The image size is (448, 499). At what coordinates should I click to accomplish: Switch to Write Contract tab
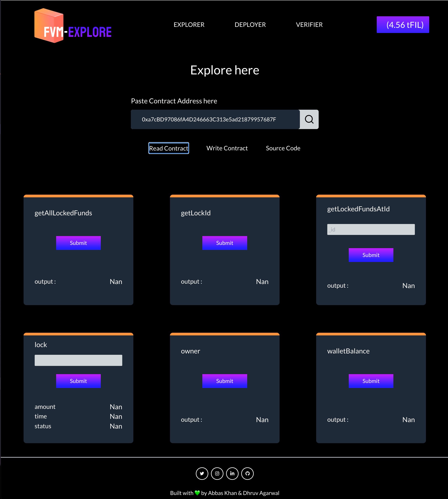[x=227, y=148]
